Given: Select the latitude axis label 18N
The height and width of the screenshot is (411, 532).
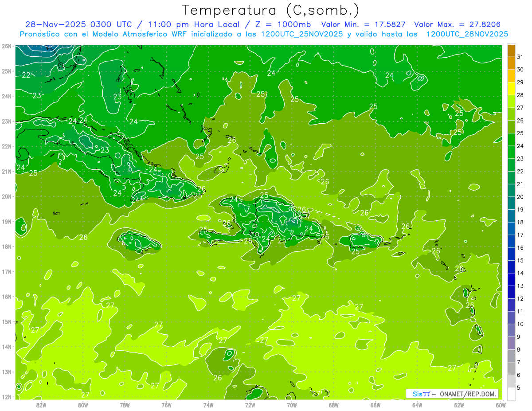Looking at the screenshot, I should pos(7,247).
